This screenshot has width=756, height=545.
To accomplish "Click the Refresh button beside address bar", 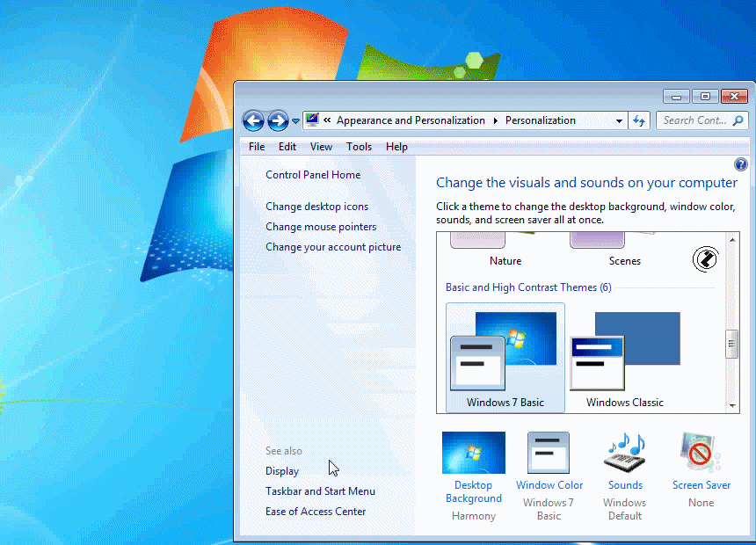I will [639, 120].
